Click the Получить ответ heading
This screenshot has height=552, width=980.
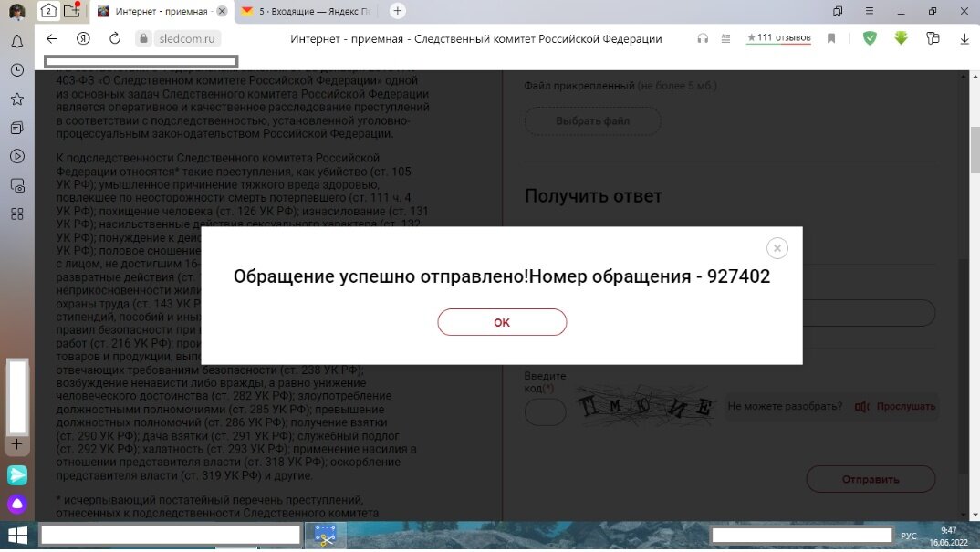click(593, 195)
